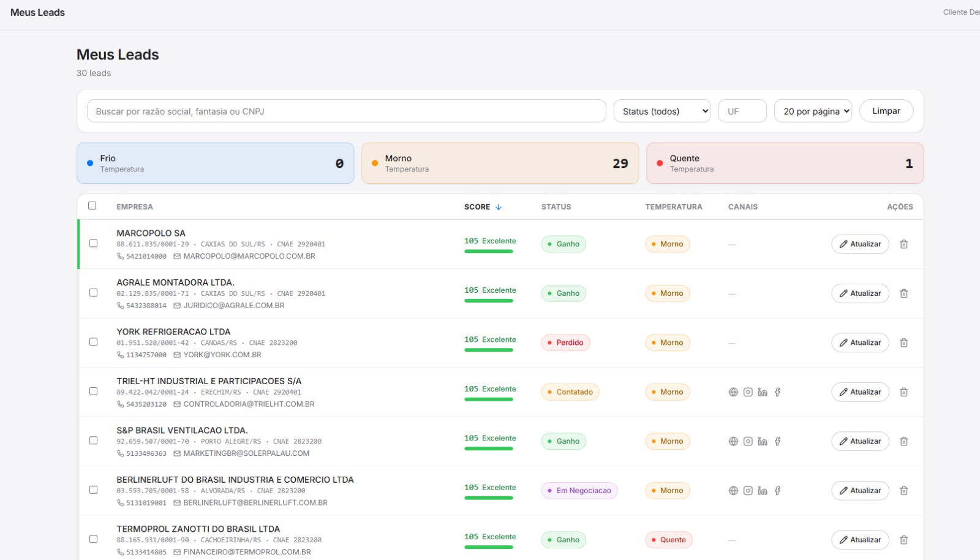Click Atualizar for S&P BRASIL VENTILACAO

(x=860, y=441)
